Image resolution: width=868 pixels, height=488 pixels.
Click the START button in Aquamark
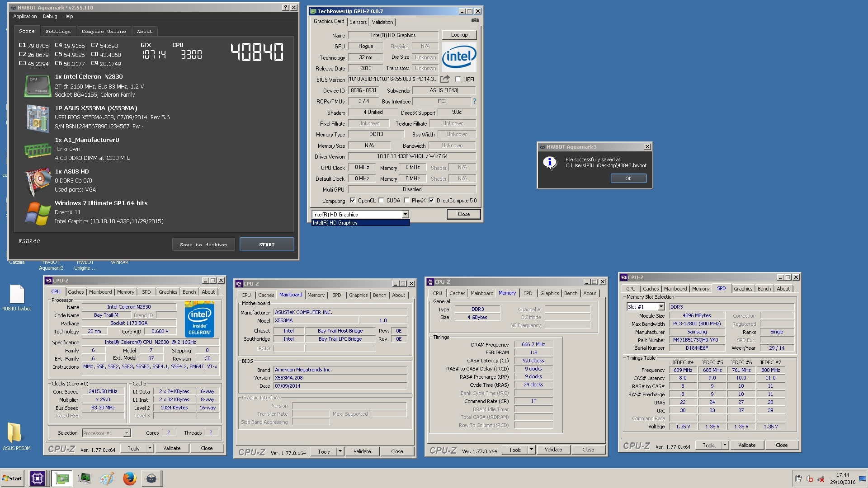(x=267, y=244)
